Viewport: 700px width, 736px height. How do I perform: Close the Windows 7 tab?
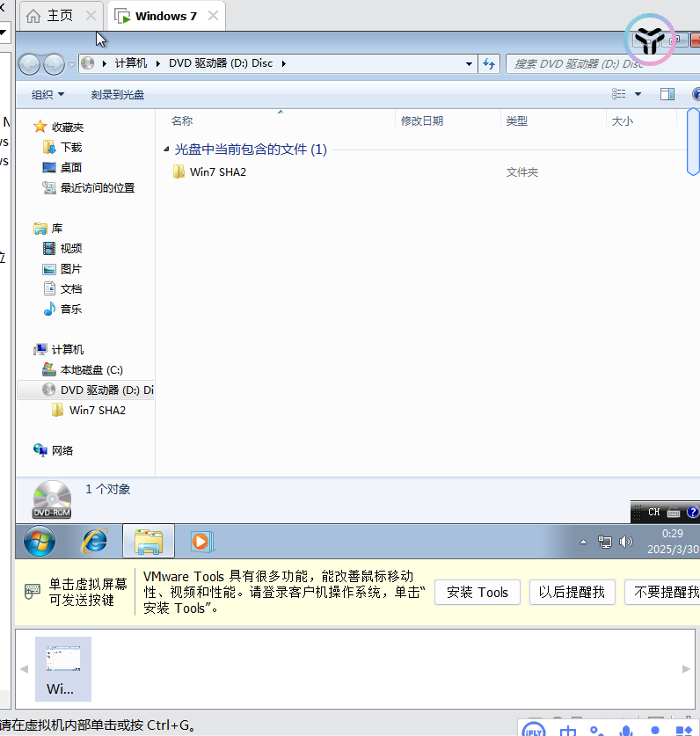point(213,16)
